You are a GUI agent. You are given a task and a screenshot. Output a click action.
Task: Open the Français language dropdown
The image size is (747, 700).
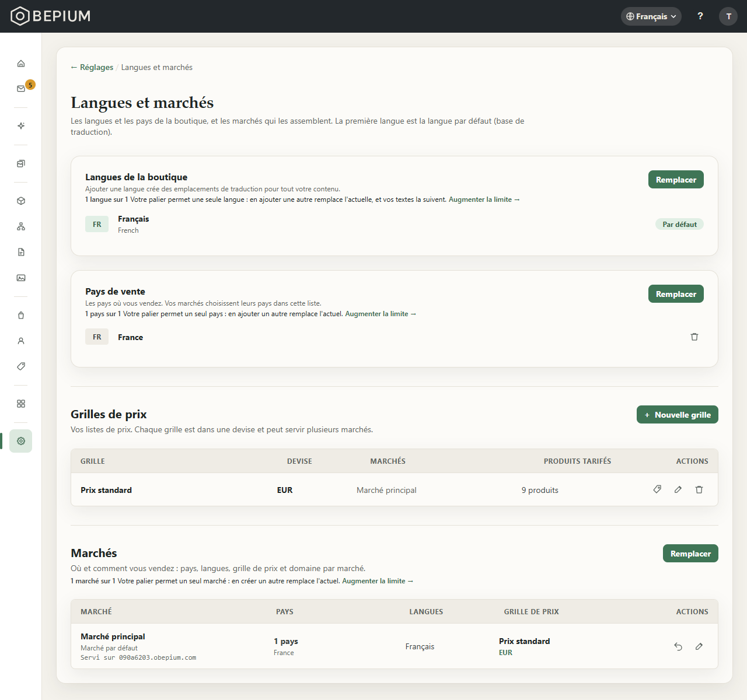pyautogui.click(x=651, y=16)
